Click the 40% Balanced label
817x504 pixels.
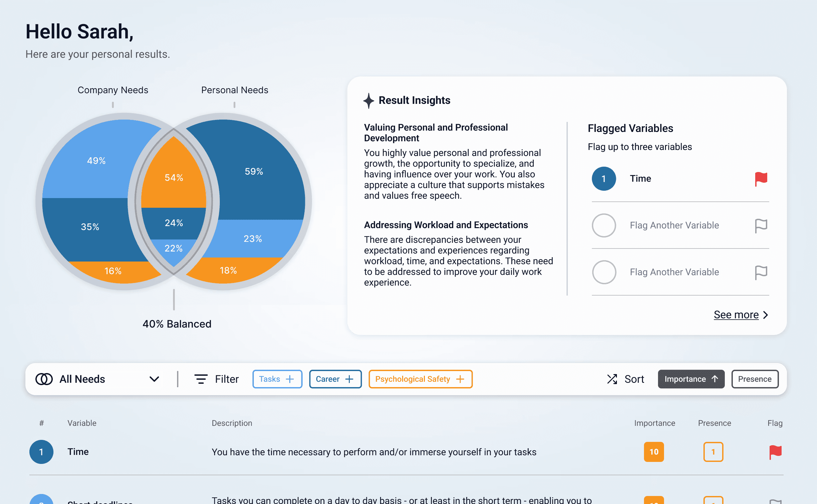(177, 324)
